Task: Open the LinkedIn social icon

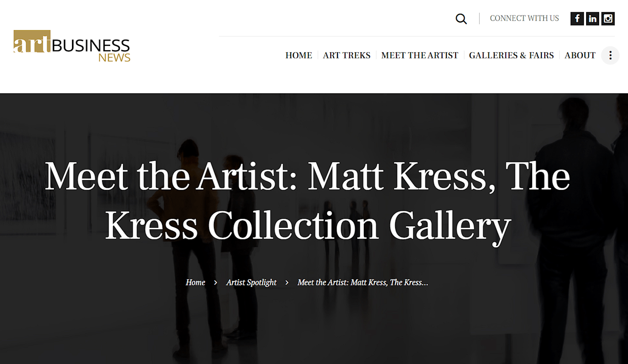Action: (x=592, y=18)
